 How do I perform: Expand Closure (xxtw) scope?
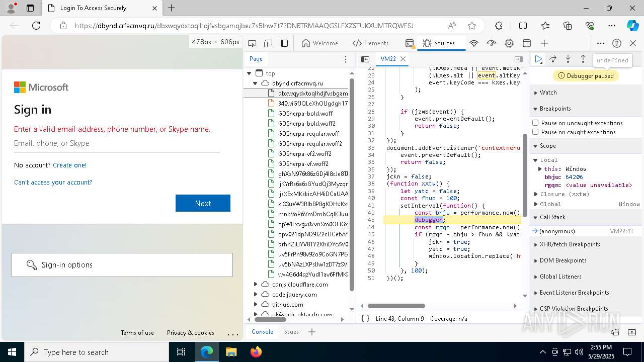tap(536, 194)
